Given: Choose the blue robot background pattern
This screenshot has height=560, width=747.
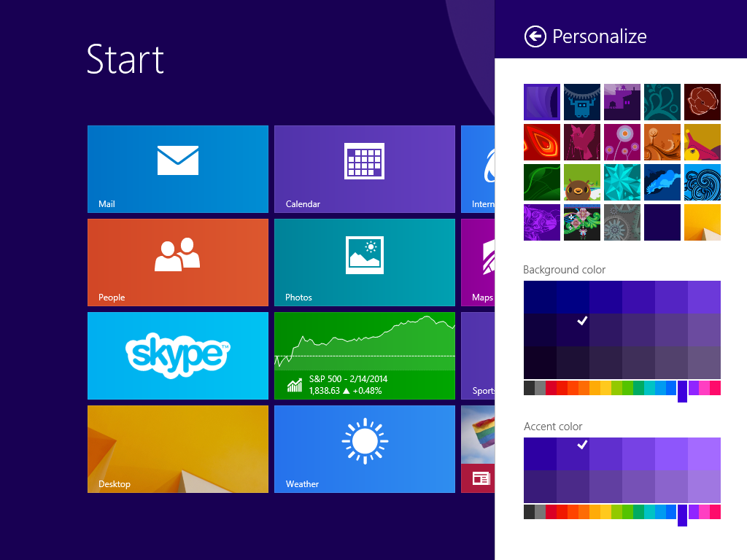Looking at the screenshot, I should click(581, 102).
